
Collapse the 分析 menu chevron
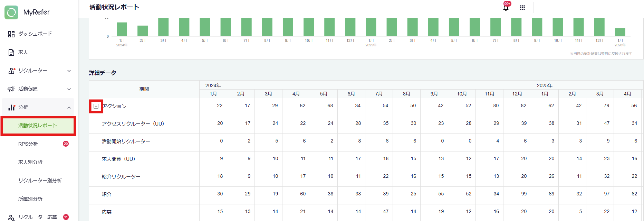click(69, 107)
